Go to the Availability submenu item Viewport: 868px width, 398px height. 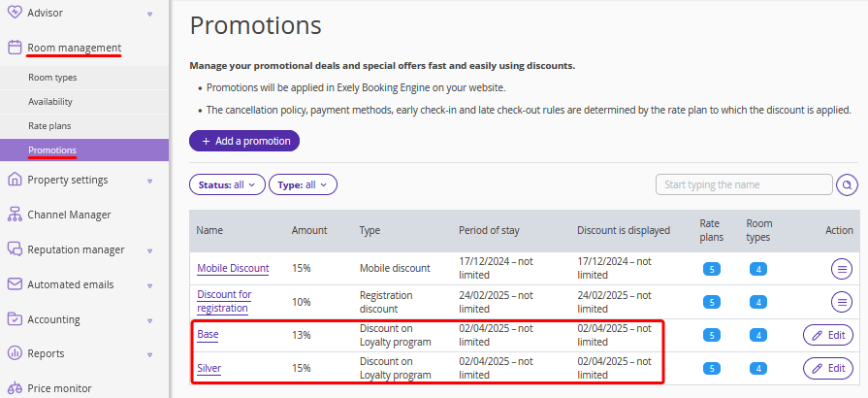point(50,101)
